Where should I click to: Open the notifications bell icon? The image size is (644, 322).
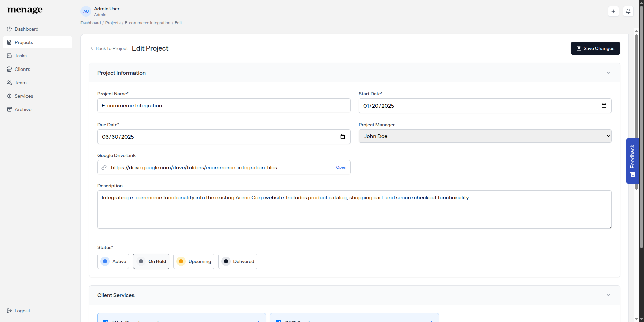pyautogui.click(x=628, y=11)
